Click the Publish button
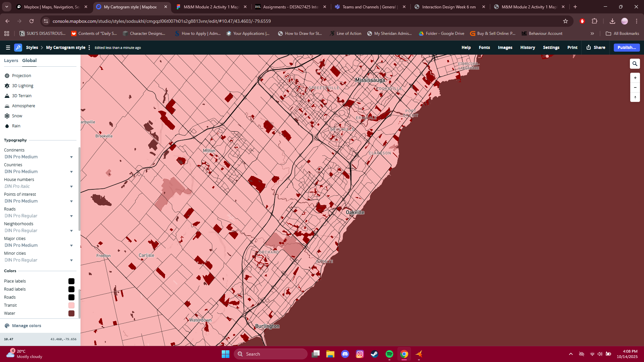The width and height of the screenshot is (644, 362). [626, 48]
